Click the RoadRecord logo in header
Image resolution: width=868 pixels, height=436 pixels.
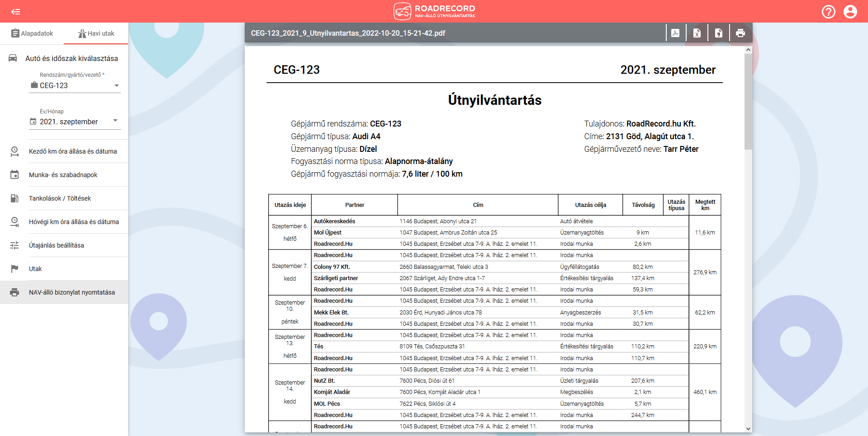pos(434,11)
